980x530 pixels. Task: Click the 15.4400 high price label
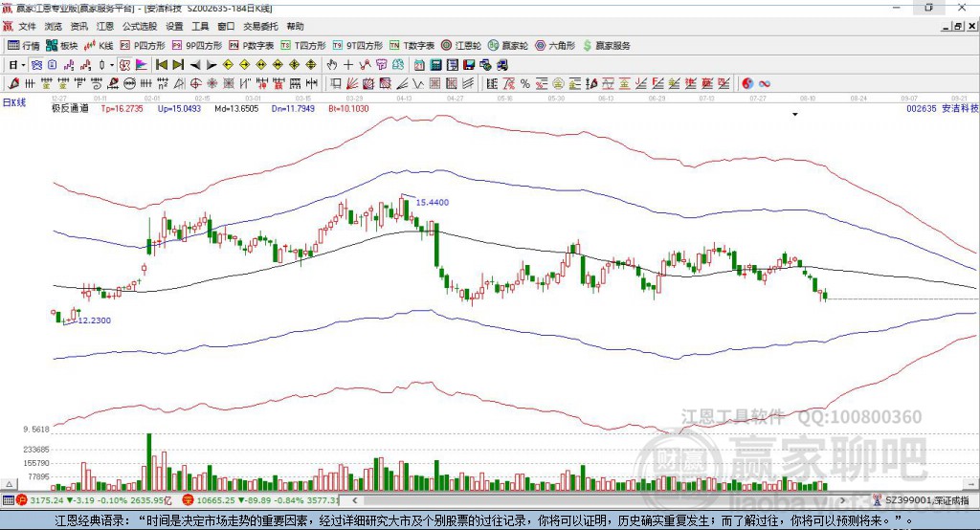click(x=433, y=203)
